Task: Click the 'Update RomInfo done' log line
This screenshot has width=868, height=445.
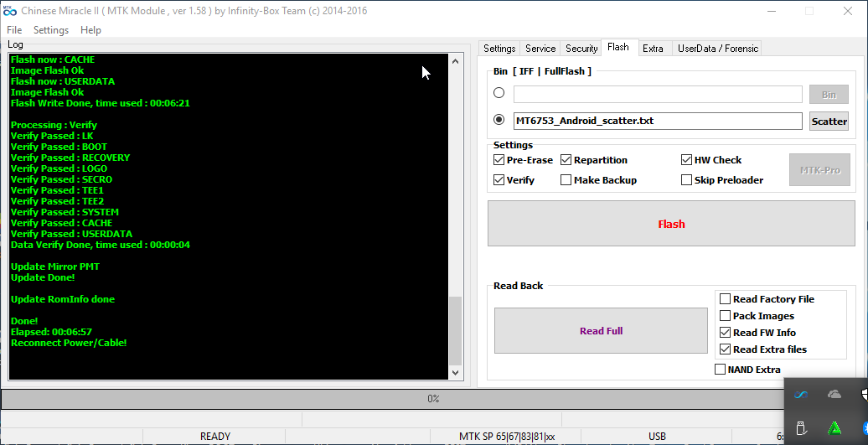Action: 63,299
